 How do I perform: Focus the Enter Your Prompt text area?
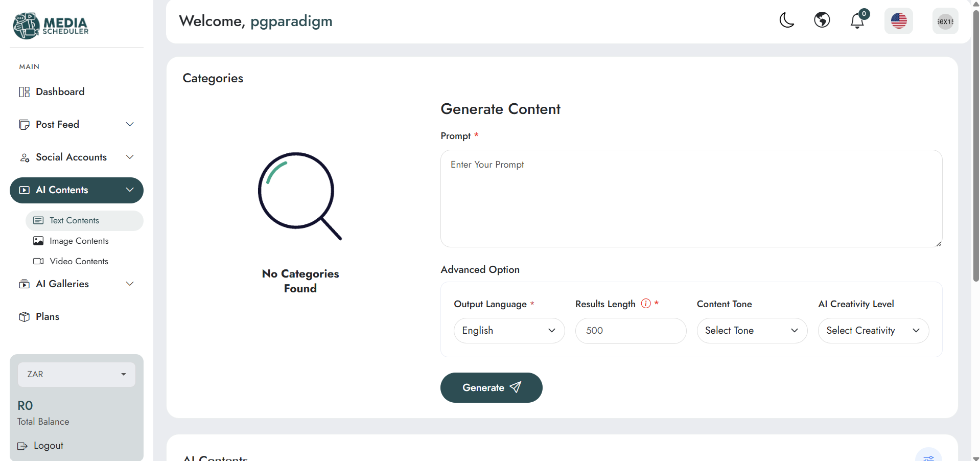coord(691,198)
